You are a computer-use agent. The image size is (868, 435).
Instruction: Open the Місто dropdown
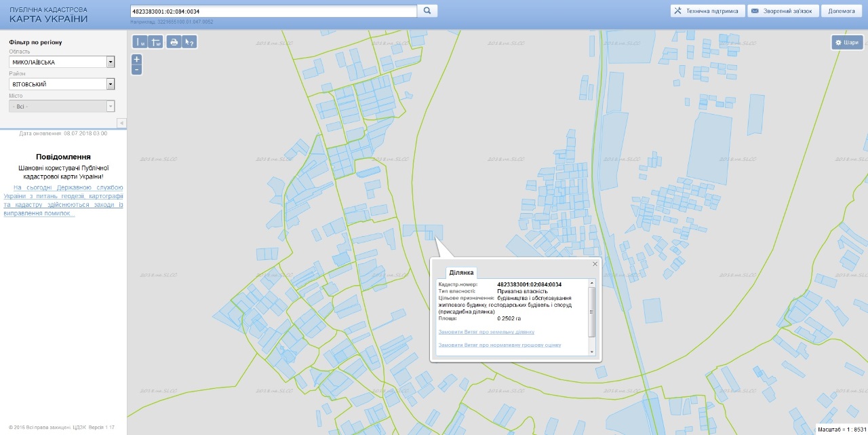111,107
